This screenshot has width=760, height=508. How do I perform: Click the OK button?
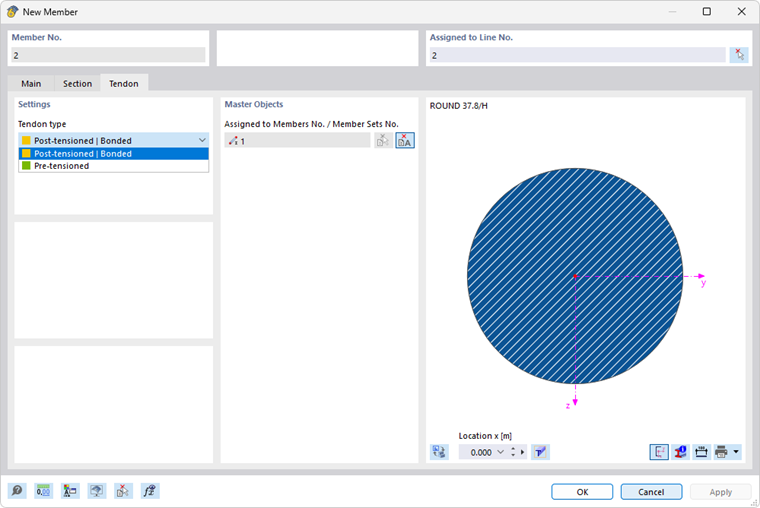582,492
